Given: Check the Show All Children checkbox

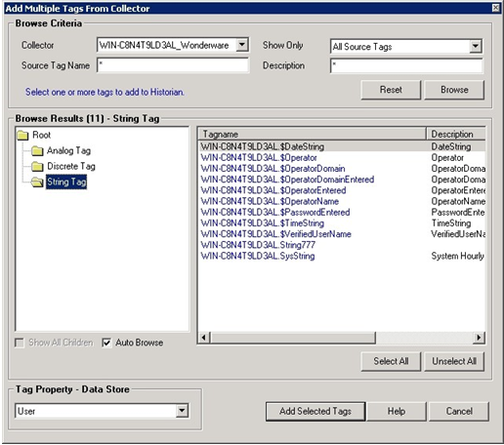Looking at the screenshot, I should click(20, 343).
